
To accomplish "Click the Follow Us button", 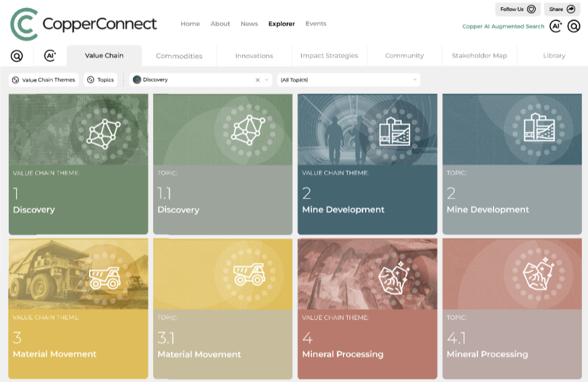I will tap(518, 9).
